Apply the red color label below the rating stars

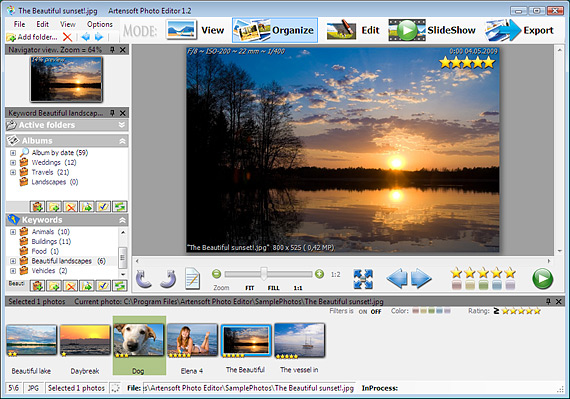point(457,285)
